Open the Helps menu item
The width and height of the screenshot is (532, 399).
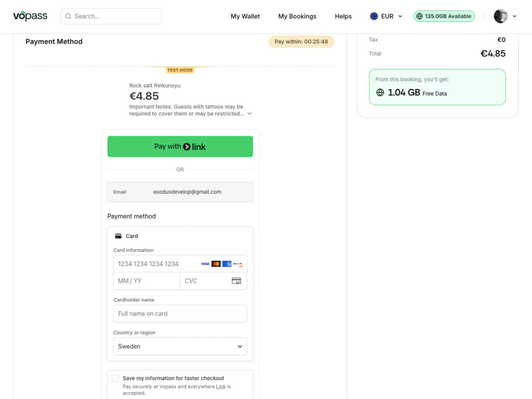(343, 16)
